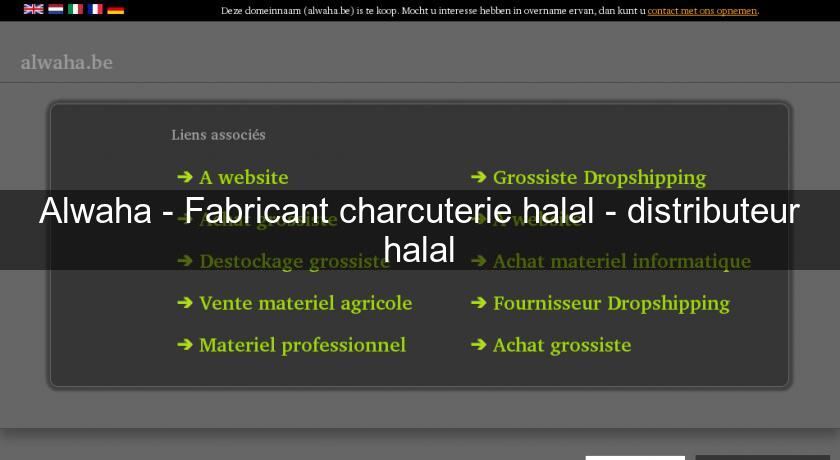Click the 'Liens associés' heading text
Screen dimensions: 840x460
click(x=219, y=135)
